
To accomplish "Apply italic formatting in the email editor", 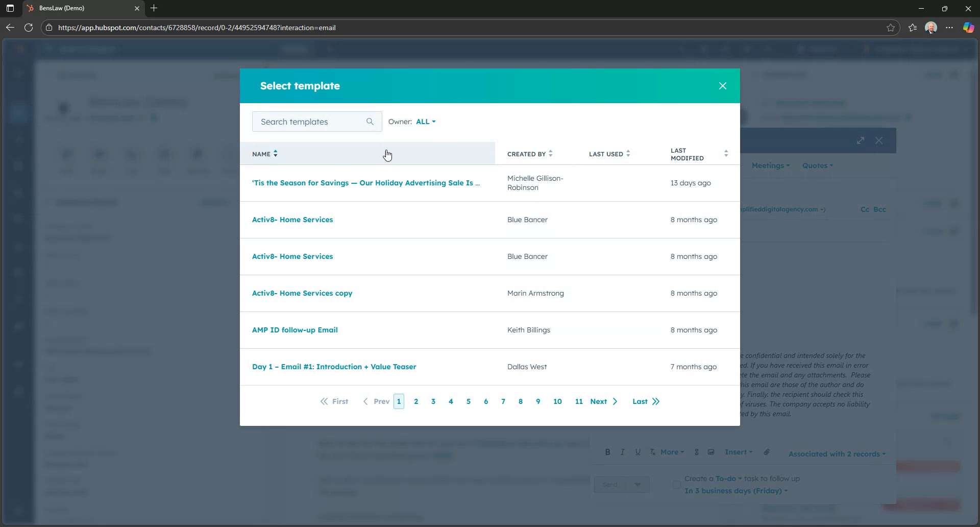I will pyautogui.click(x=623, y=452).
